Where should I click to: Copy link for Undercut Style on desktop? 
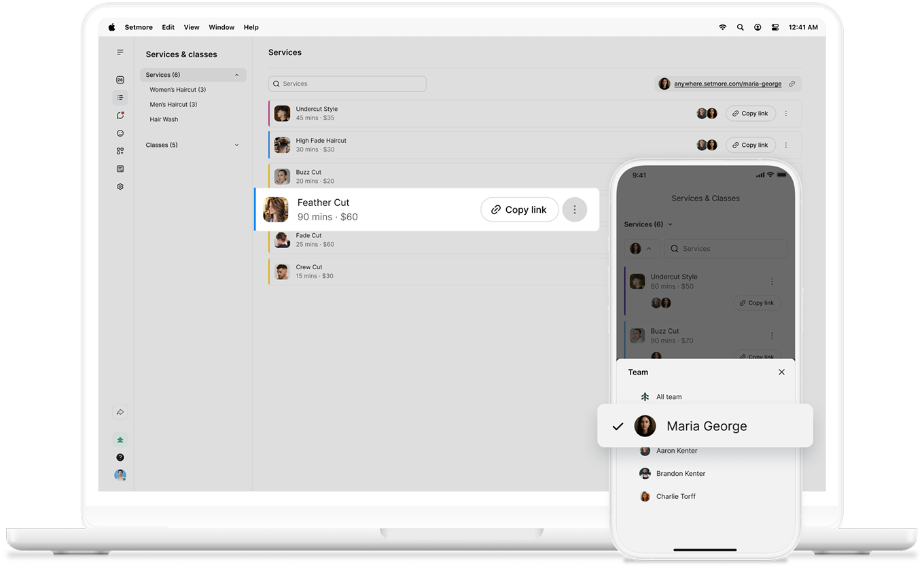(x=751, y=114)
